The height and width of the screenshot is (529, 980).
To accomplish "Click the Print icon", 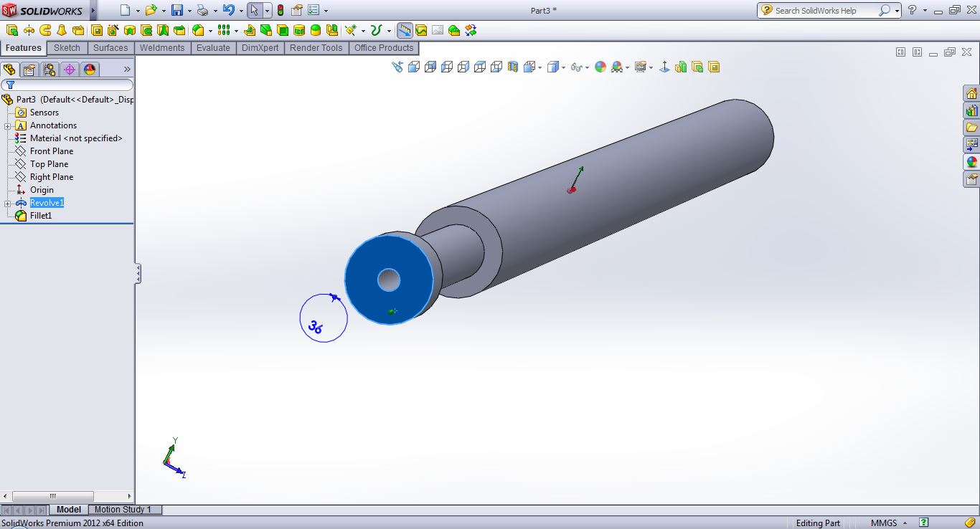I will (202, 10).
